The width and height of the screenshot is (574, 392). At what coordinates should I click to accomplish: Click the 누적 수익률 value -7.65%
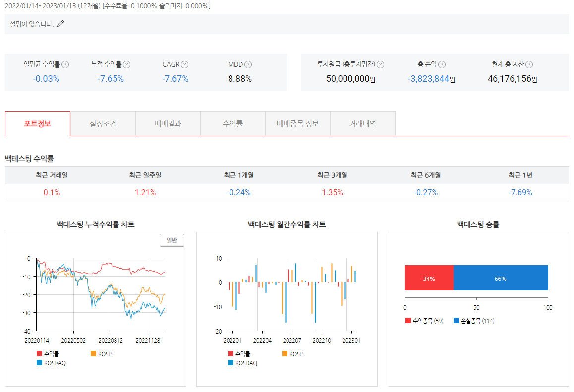click(111, 79)
